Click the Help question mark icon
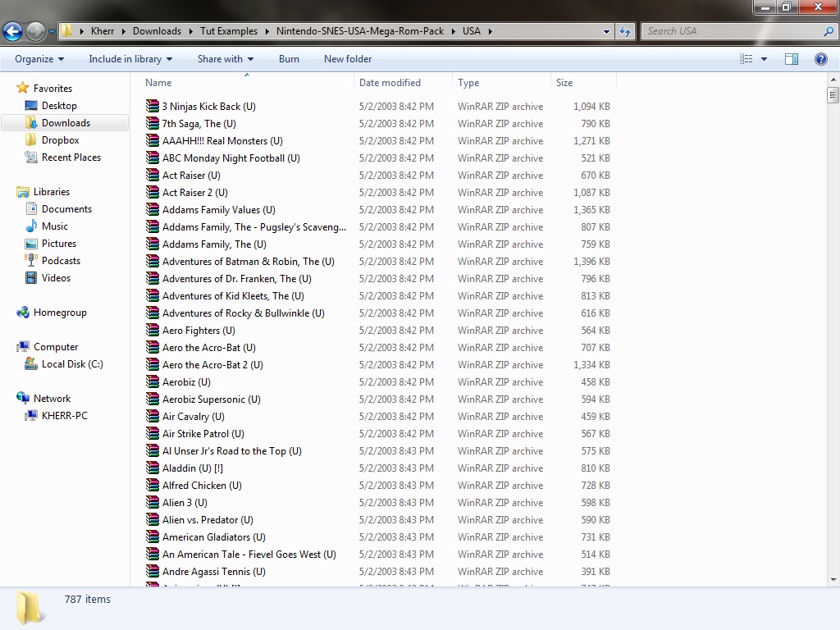Image resolution: width=840 pixels, height=630 pixels. click(x=820, y=59)
